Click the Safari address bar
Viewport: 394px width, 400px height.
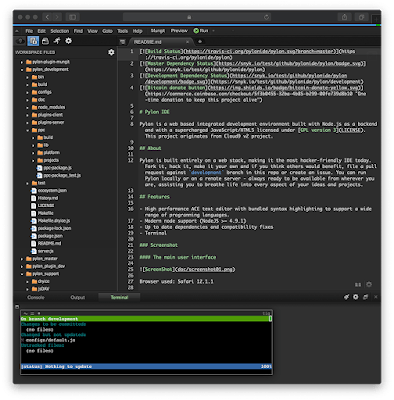pos(197,17)
